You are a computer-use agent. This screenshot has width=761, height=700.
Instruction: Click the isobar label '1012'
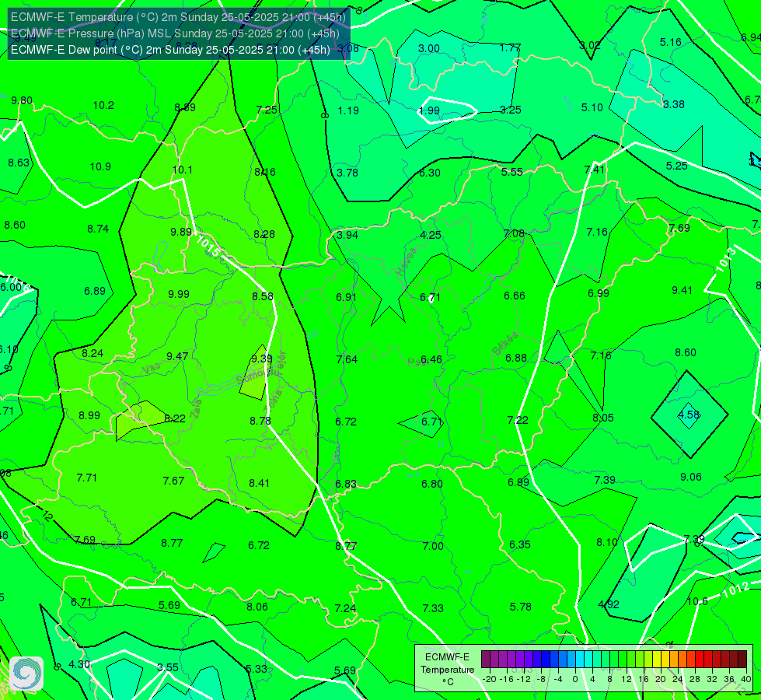[x=736, y=589]
